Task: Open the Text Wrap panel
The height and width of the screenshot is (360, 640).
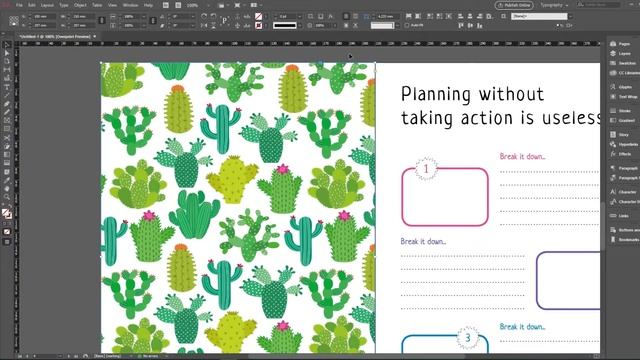Action: [624, 97]
